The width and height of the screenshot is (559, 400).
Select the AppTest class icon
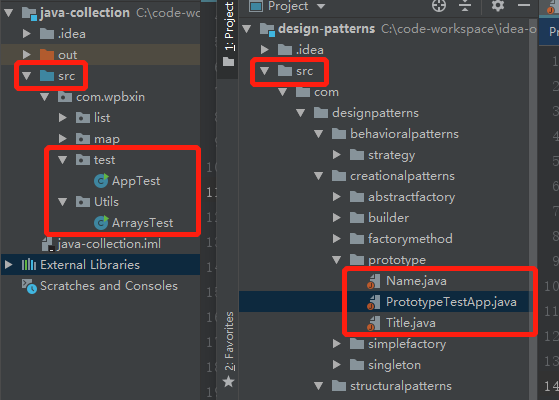(101, 181)
